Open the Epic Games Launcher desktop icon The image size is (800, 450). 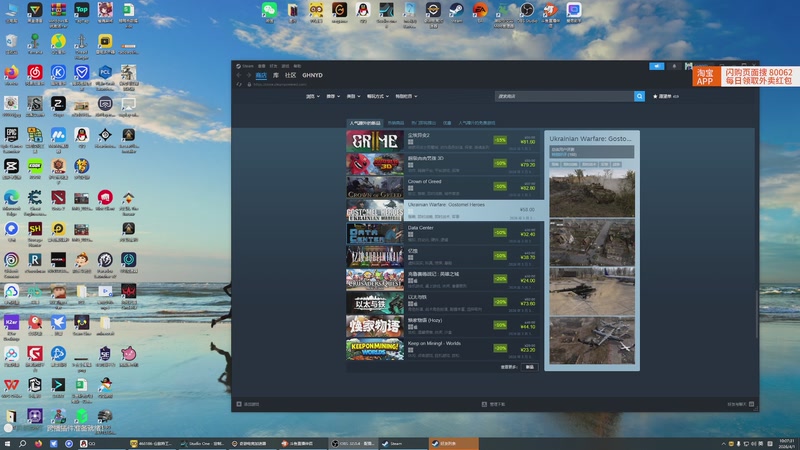11,139
